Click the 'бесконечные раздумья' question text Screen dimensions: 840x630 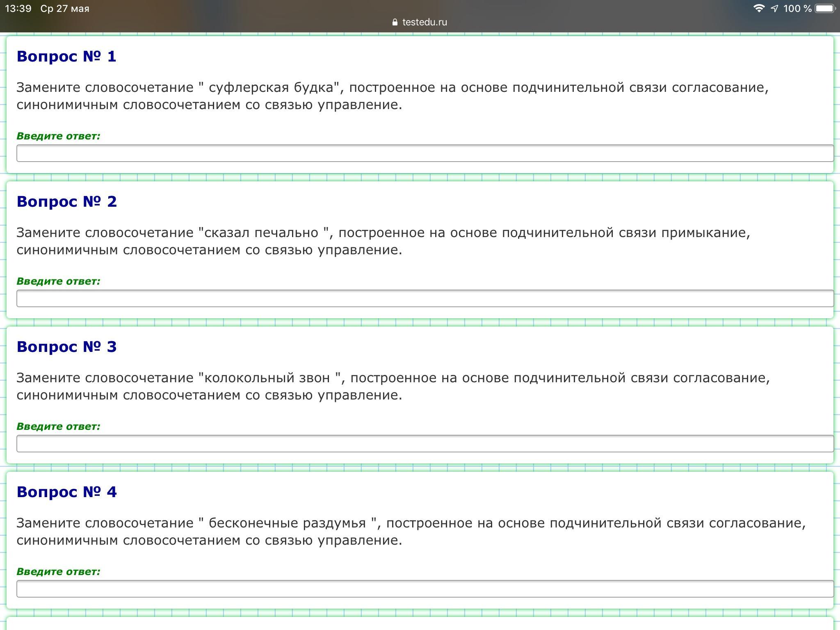click(287, 523)
